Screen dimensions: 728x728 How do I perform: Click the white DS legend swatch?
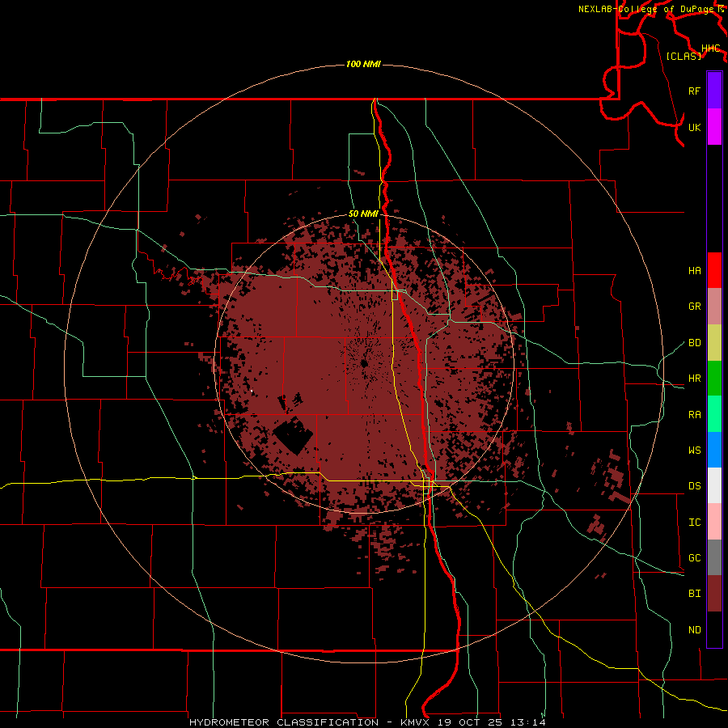coord(714,485)
